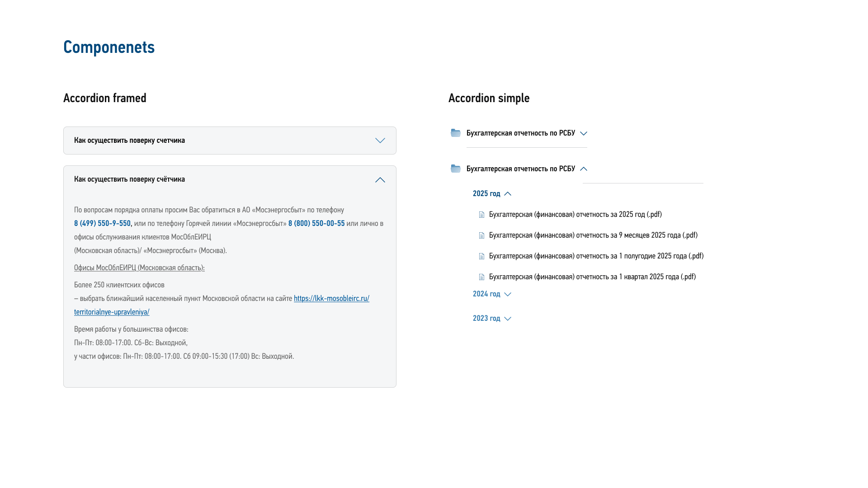Click document icon for 1 полугодие report
868x488 pixels.
[x=481, y=256]
